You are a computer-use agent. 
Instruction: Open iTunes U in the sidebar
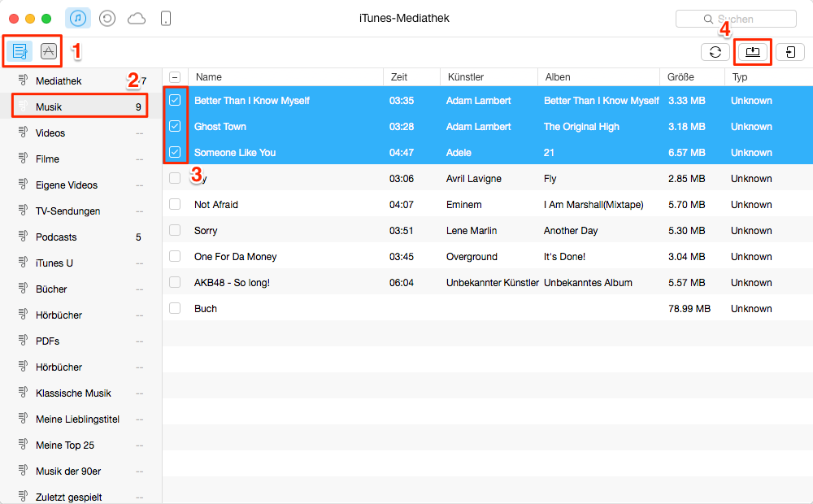pyautogui.click(x=80, y=263)
